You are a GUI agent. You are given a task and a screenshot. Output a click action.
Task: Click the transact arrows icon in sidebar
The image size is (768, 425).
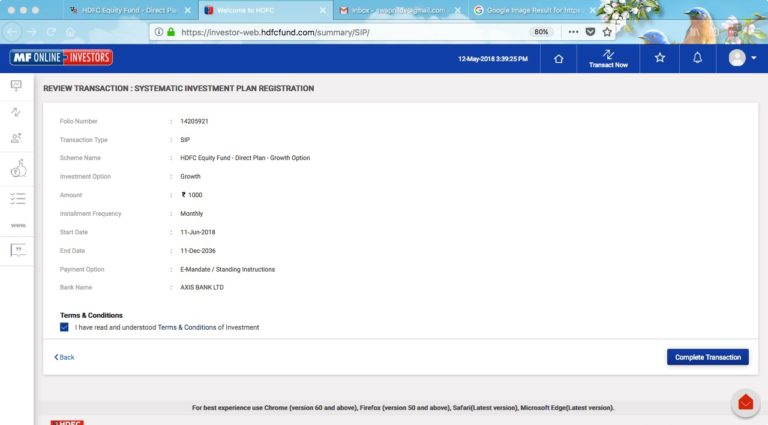(x=16, y=112)
